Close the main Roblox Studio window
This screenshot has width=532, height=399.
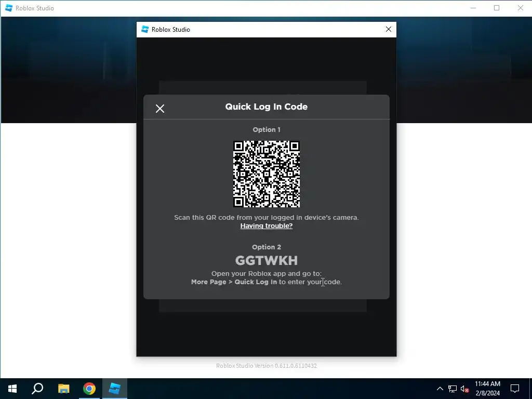pyautogui.click(x=520, y=8)
